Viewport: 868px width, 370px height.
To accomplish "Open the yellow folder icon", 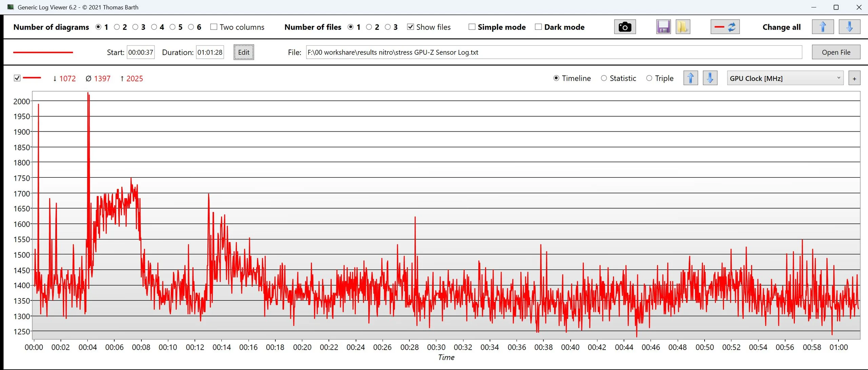I will coord(683,27).
